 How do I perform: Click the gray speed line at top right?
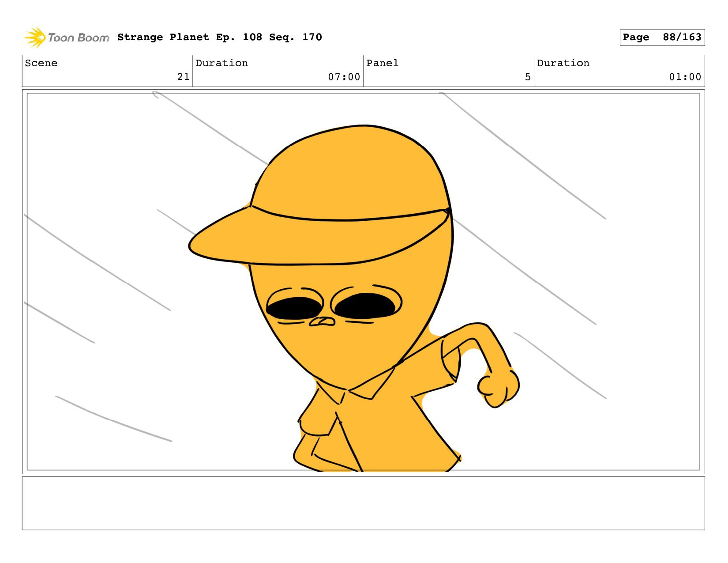tap(523, 155)
